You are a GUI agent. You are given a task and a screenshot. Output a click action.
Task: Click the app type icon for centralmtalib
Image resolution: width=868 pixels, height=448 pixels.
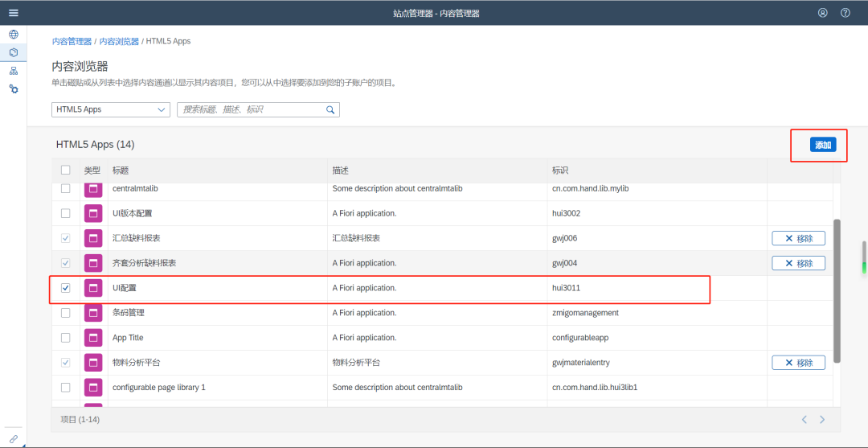(93, 189)
